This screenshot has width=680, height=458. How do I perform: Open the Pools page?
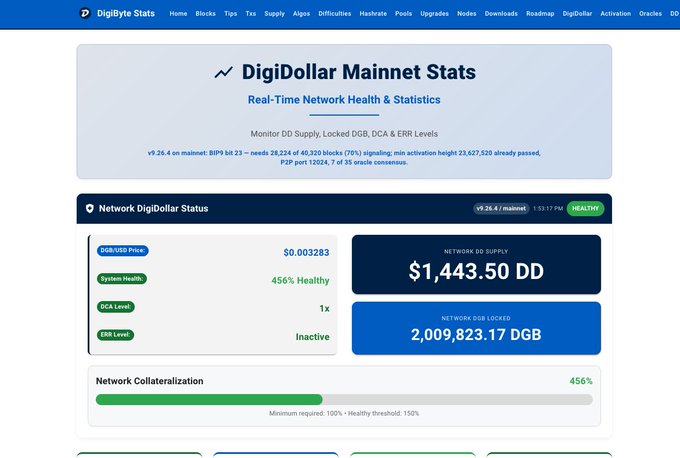pos(403,13)
